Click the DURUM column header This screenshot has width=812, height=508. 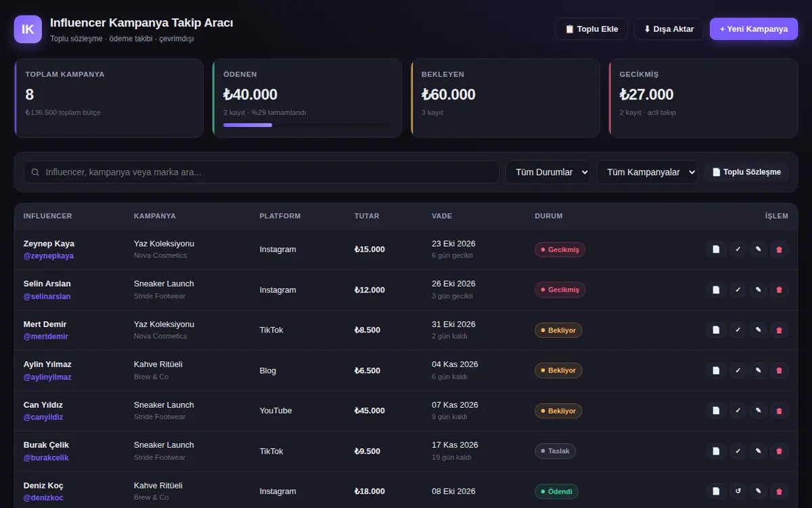click(x=549, y=216)
